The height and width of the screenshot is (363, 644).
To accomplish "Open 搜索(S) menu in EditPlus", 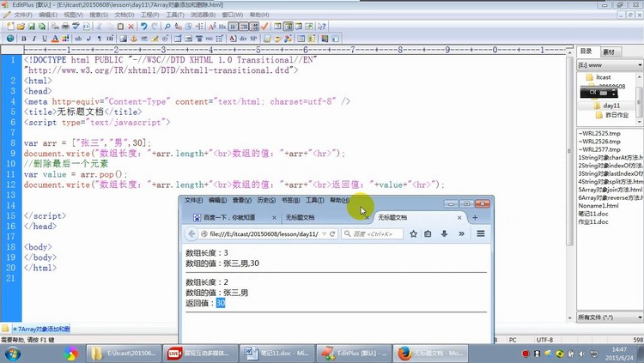I will click(x=99, y=15).
